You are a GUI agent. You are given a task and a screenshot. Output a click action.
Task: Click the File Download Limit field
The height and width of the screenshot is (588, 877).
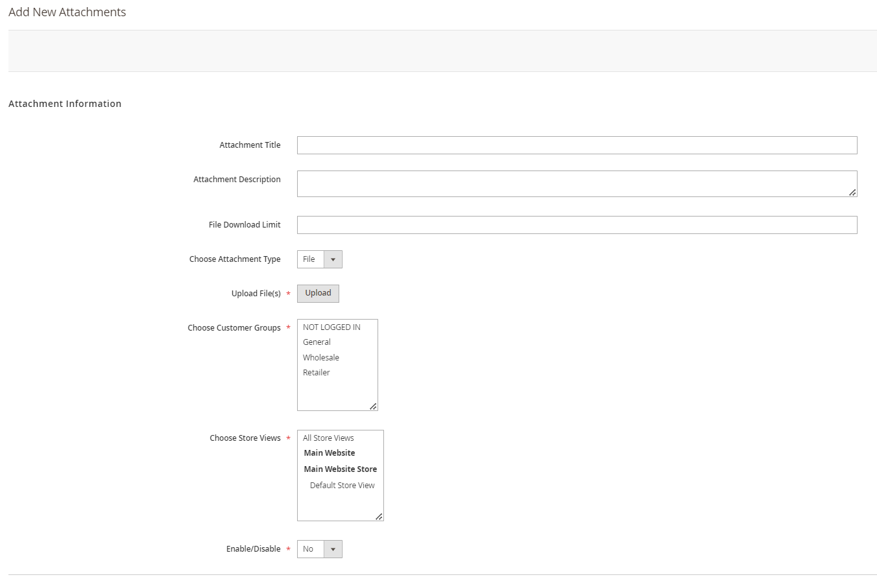pyautogui.click(x=577, y=225)
